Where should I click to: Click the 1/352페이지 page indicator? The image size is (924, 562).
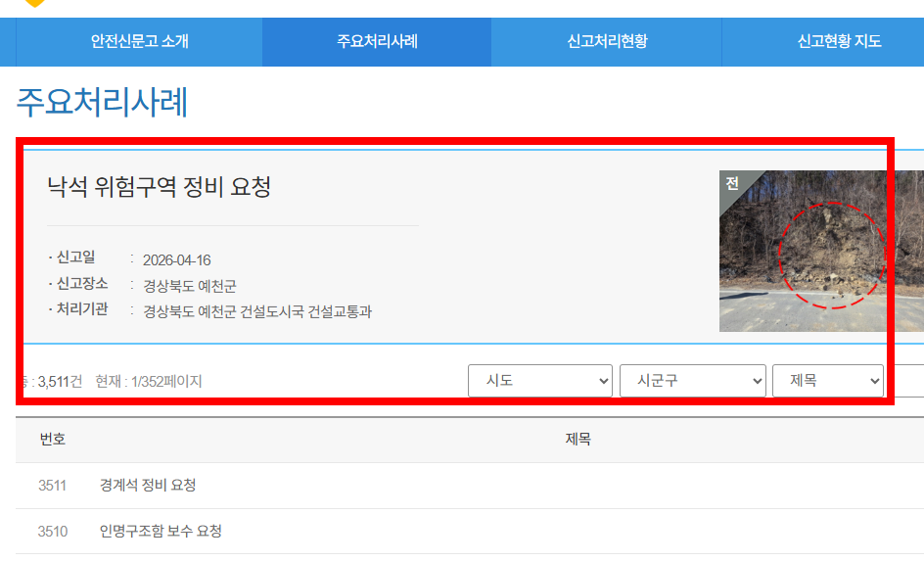coord(166,382)
